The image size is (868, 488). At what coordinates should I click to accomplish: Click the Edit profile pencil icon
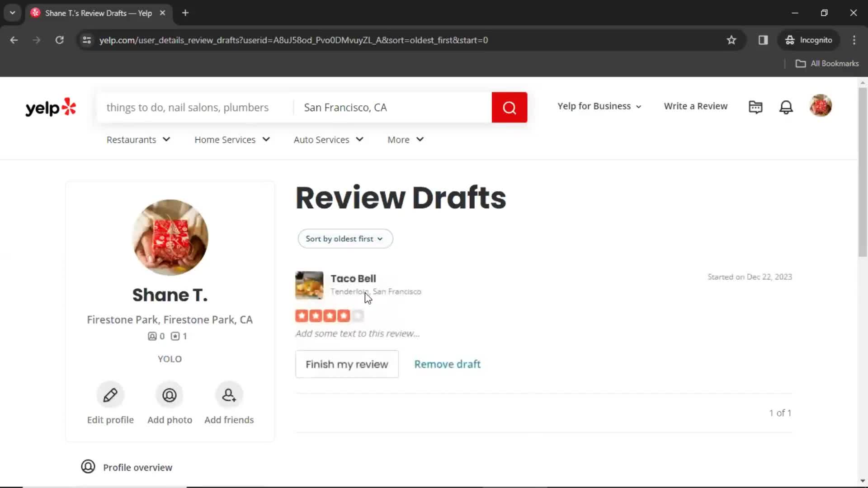coord(110,394)
